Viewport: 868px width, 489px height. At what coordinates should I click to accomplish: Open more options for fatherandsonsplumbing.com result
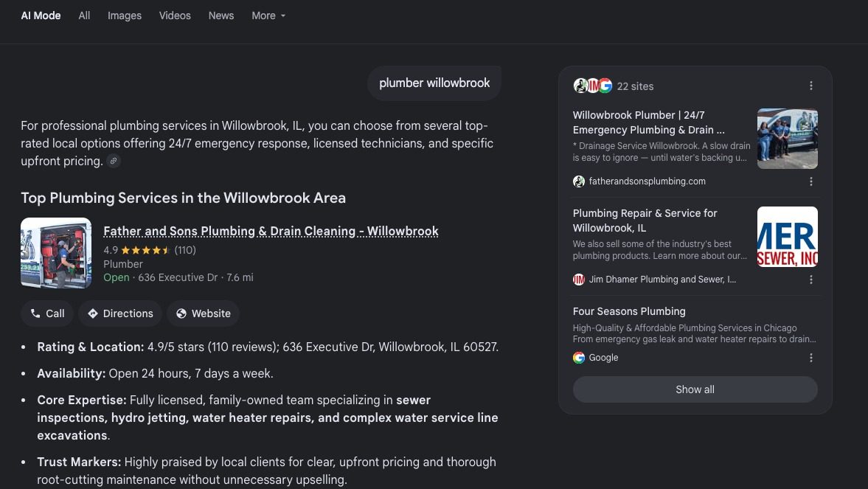tap(811, 181)
